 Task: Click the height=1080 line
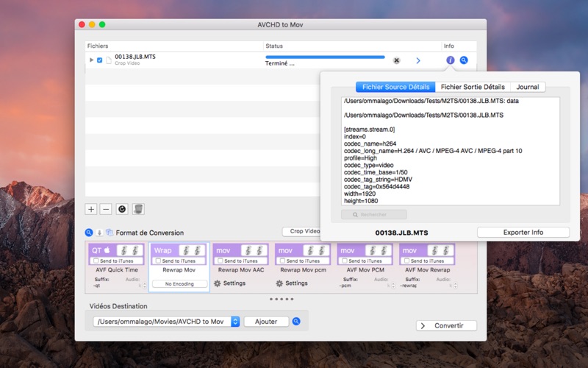point(361,201)
